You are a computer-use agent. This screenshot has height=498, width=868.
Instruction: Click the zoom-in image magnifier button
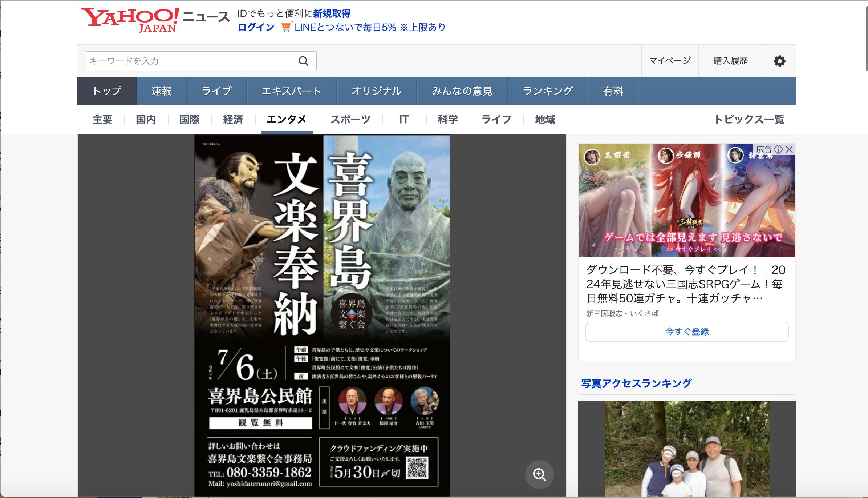tap(539, 474)
